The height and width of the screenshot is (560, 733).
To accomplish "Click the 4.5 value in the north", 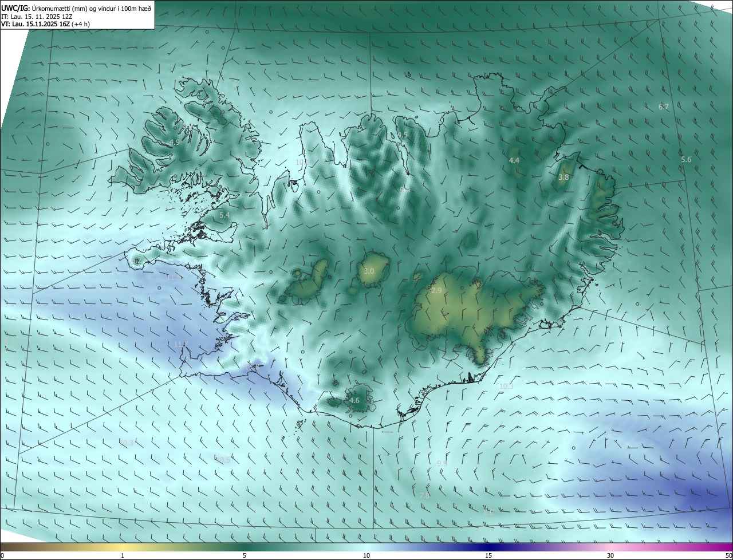I will click(x=403, y=135).
